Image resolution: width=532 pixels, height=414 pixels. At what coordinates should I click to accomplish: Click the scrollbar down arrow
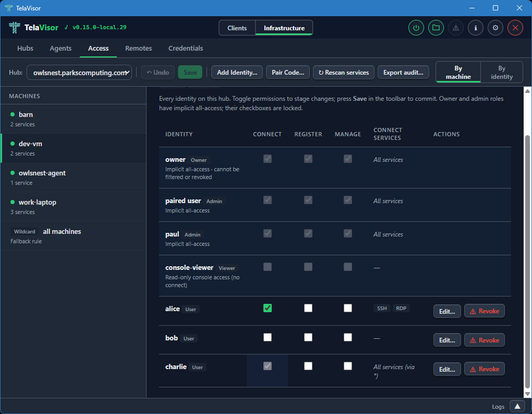point(527,394)
